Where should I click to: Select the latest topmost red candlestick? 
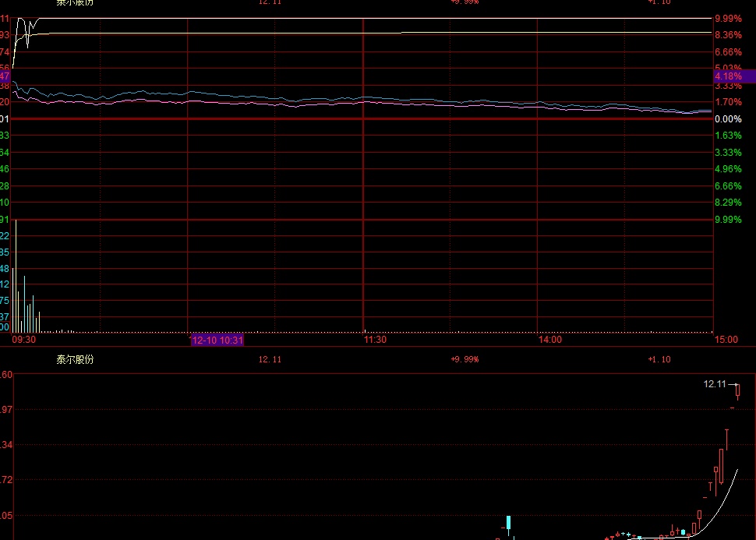(737, 391)
